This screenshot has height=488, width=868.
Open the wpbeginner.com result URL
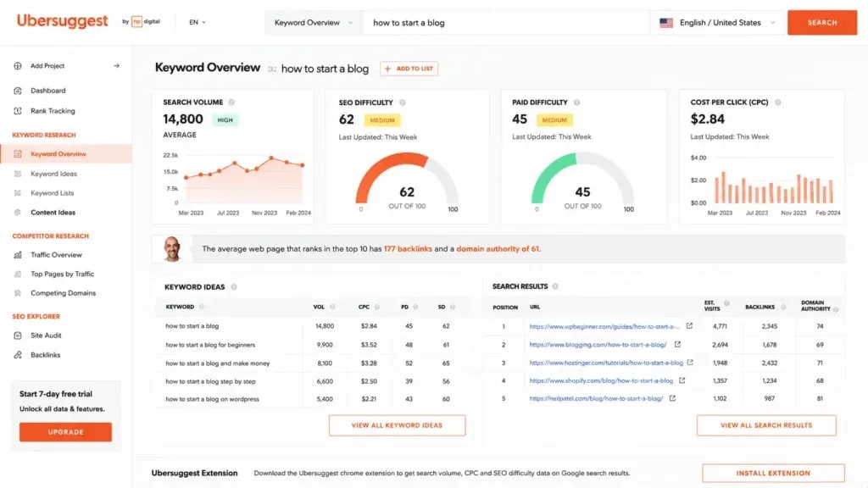pos(604,326)
